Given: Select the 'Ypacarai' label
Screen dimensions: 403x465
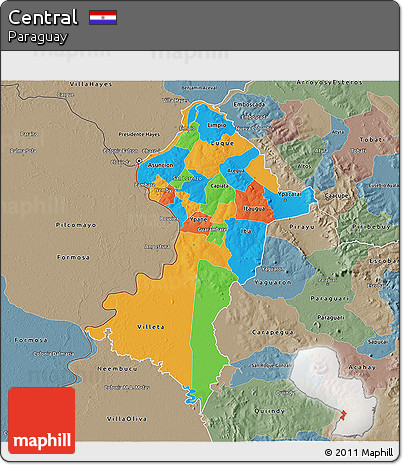Looking at the screenshot, I should pyautogui.click(x=289, y=194).
